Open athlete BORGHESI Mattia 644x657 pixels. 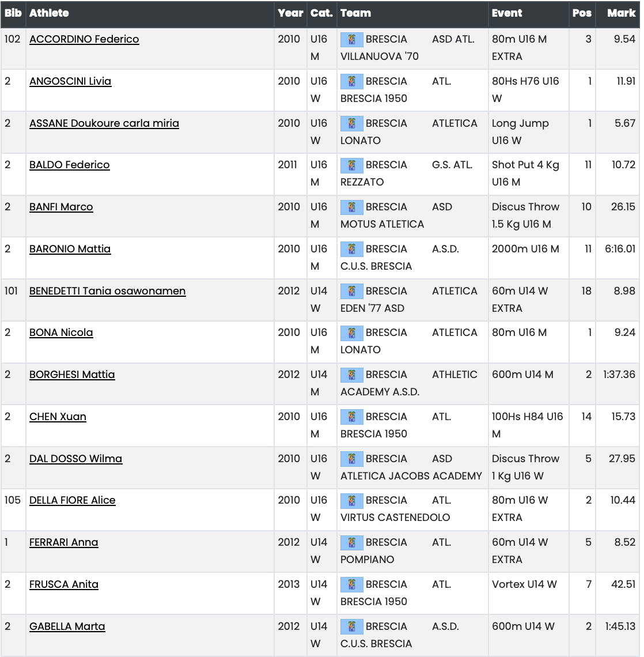click(72, 374)
